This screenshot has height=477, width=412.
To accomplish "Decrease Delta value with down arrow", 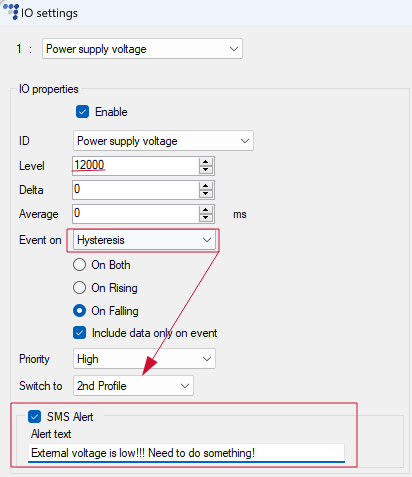I will point(206,194).
